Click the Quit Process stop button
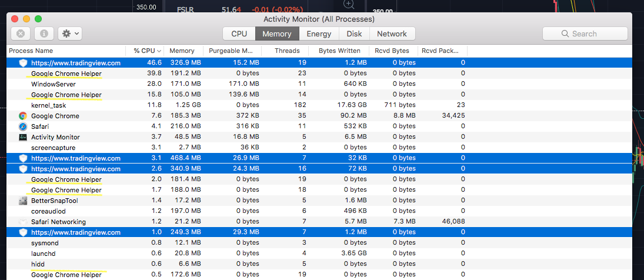Image resolution: width=644 pixels, height=280 pixels. [x=21, y=34]
